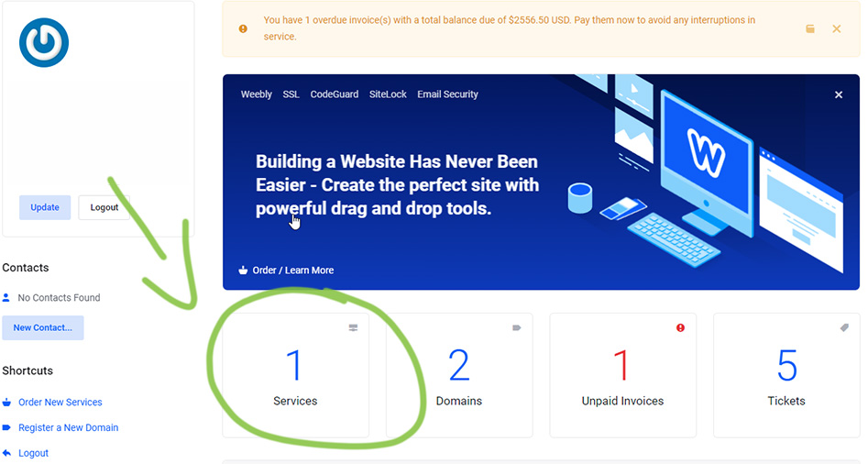Open the Domains tile
868x464 pixels.
459,375
